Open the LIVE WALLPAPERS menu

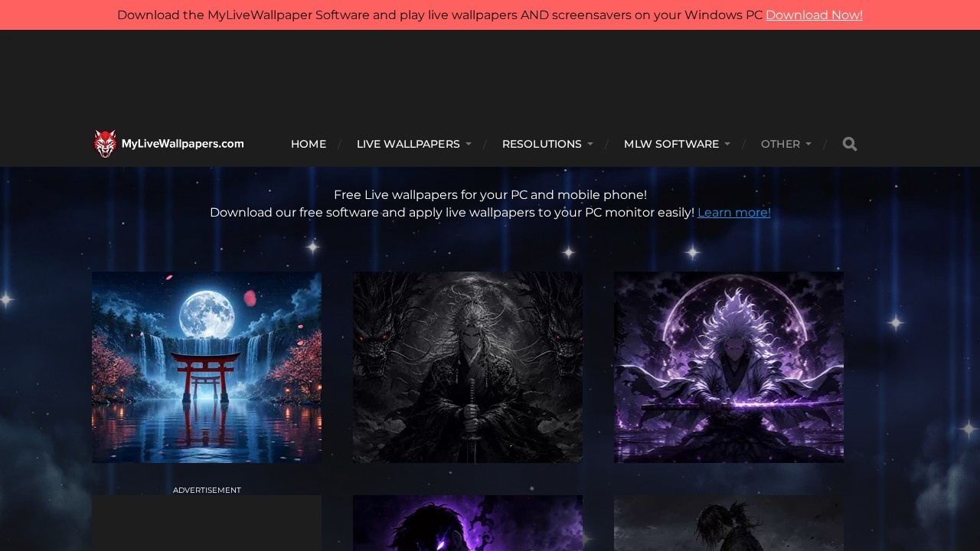408,144
